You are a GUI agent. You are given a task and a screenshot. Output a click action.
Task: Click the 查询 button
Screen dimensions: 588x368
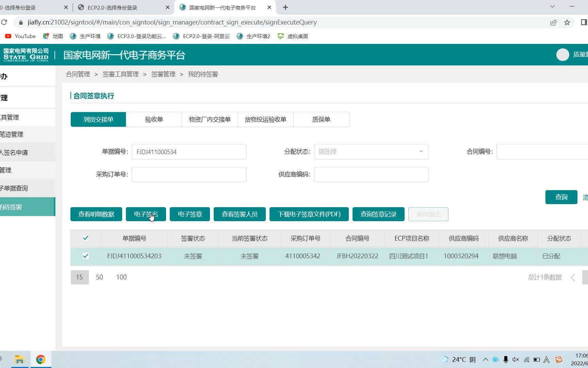561,197
